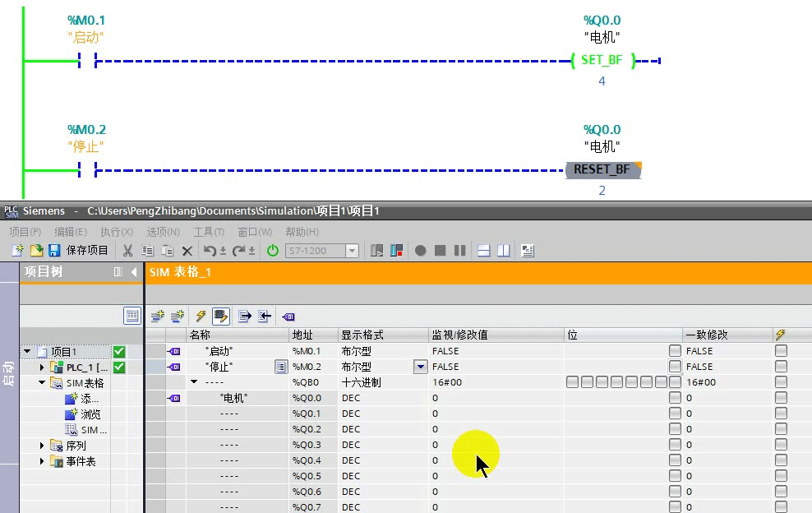812x513 pixels.
Task: Open the S7-1200 mode dropdown
Action: coord(353,251)
